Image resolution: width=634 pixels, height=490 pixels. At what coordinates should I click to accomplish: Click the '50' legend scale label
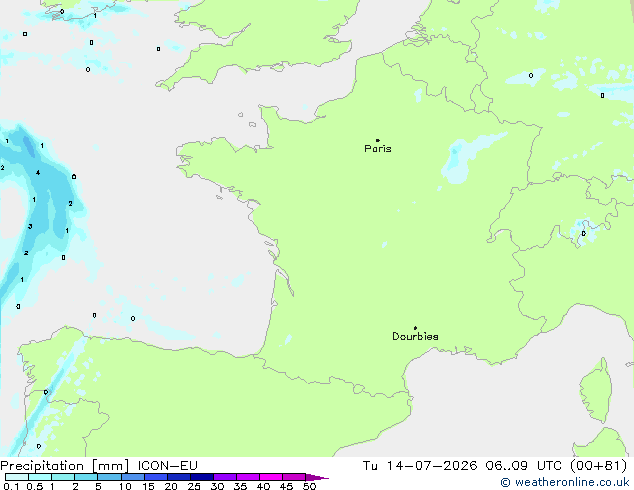pyautogui.click(x=309, y=486)
